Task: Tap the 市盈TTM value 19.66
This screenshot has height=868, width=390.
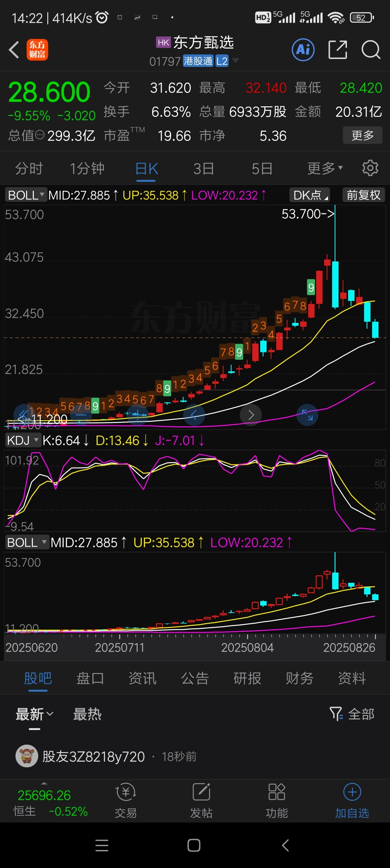Action: pos(174,136)
